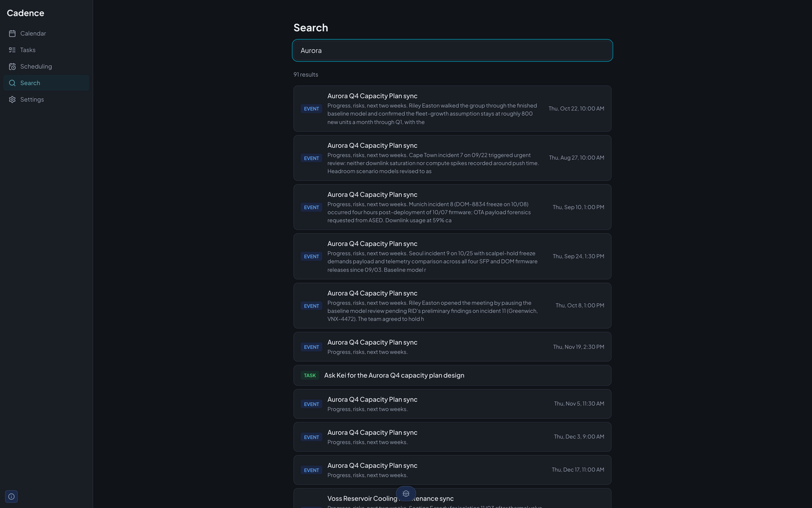Click the Aurora search input field
The height and width of the screenshot is (508, 812).
[452, 50]
